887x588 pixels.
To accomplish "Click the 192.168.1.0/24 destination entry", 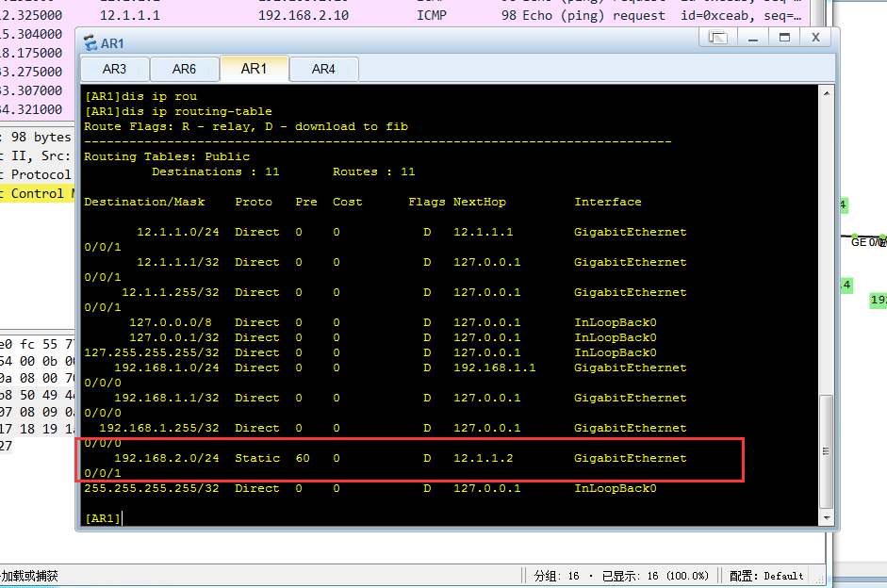I will (166, 367).
